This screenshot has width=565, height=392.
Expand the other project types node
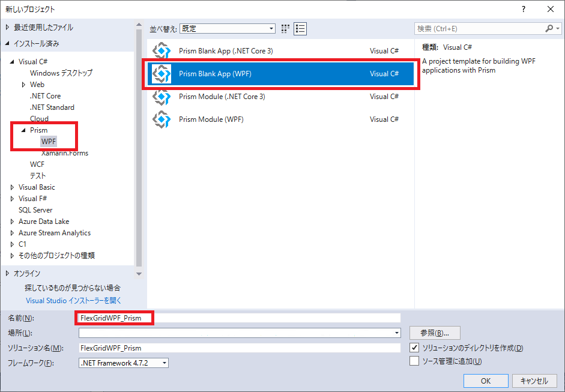tap(12, 256)
